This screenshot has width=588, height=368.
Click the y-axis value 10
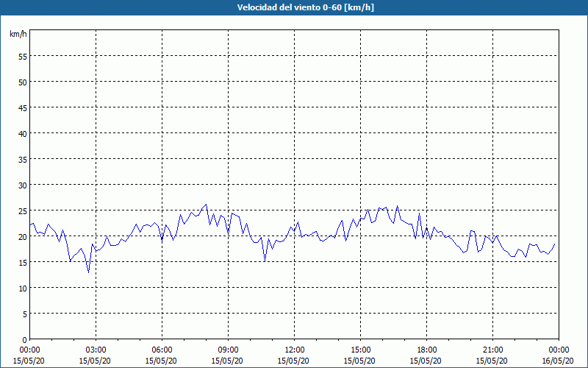click(23, 289)
